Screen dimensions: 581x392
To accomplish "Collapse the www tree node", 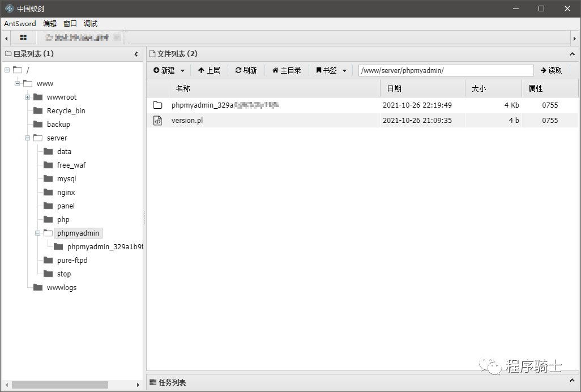I will point(17,83).
